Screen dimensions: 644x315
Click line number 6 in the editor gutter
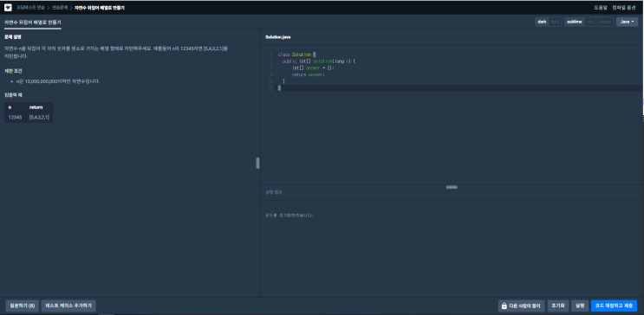[270, 88]
